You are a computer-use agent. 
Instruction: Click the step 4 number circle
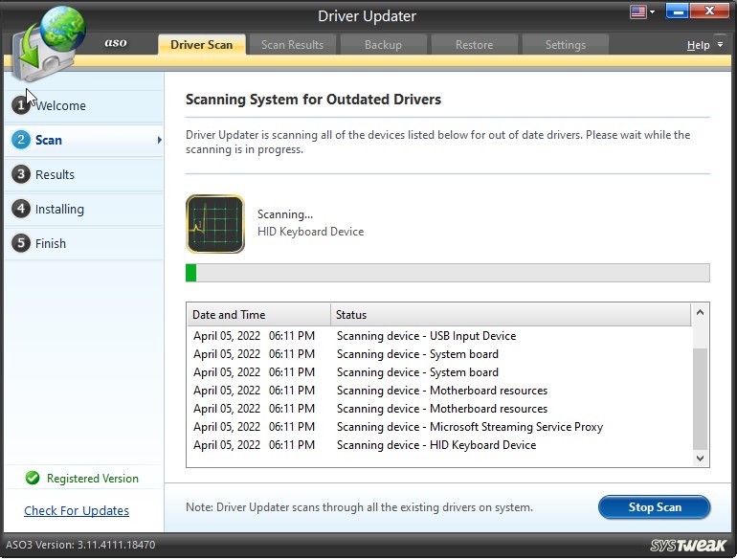[x=21, y=209]
